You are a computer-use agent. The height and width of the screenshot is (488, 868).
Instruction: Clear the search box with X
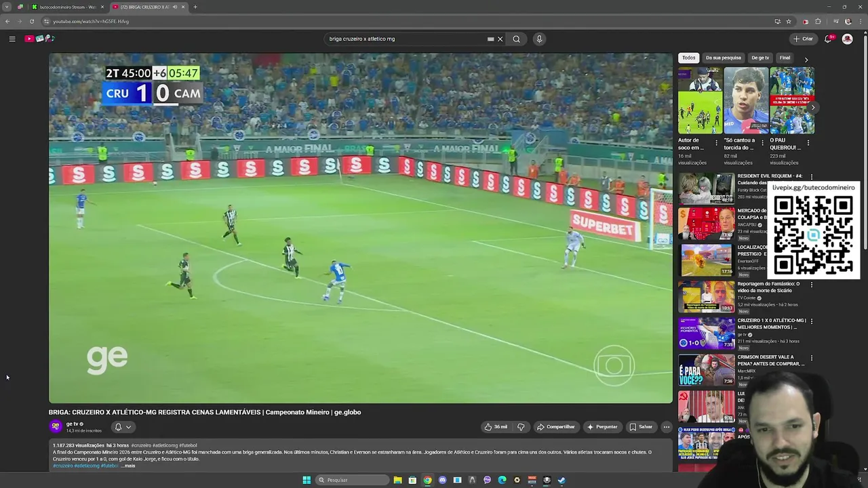[500, 39]
